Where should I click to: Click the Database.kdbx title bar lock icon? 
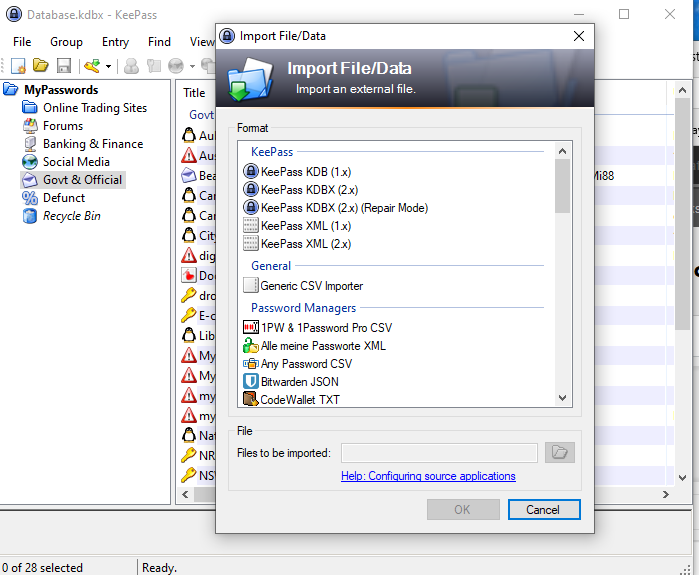click(14, 14)
